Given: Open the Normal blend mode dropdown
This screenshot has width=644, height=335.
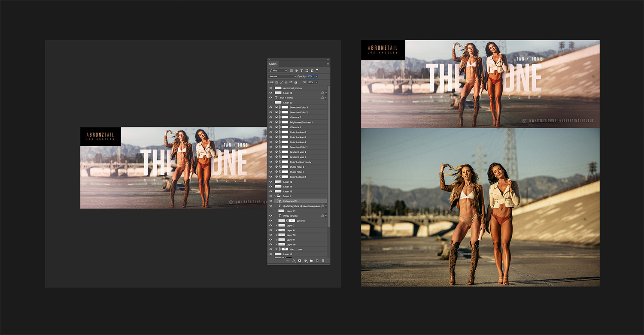Looking at the screenshot, I should click(282, 76).
